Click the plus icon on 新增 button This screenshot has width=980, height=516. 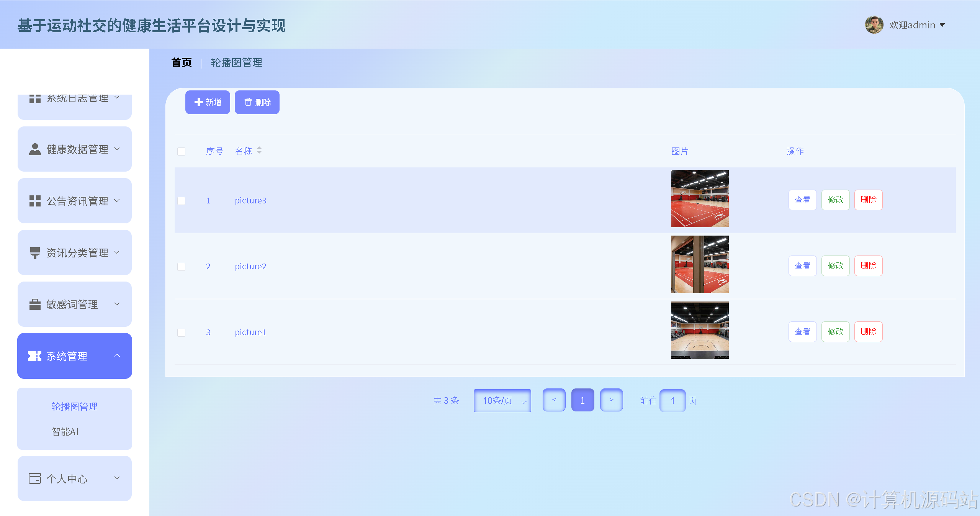pos(198,102)
